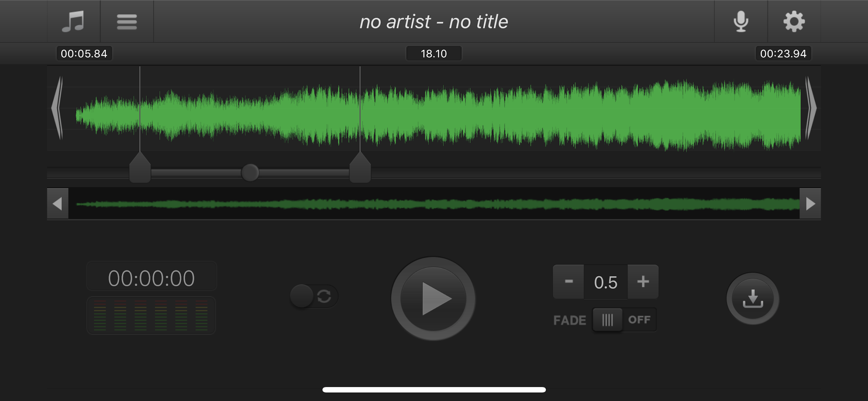Click the large play button
This screenshot has width=868, height=401.
pos(433,299)
